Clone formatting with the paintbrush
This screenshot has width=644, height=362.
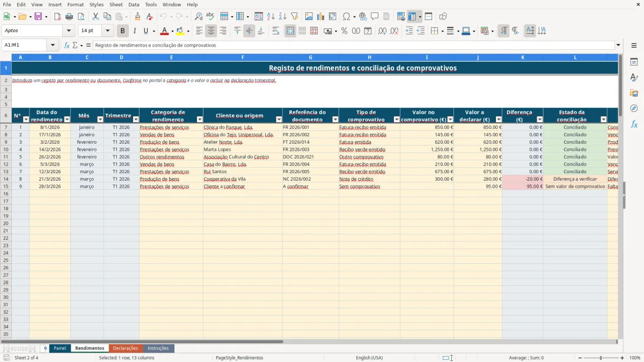point(137,17)
